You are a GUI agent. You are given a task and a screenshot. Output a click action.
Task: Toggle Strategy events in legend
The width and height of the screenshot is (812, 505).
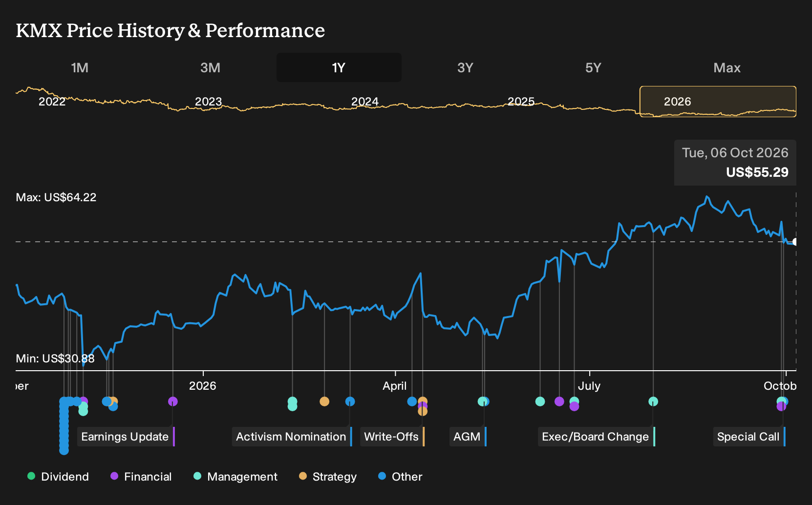328,477
